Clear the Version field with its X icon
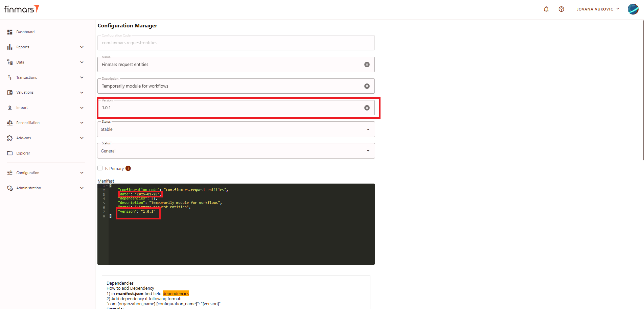644x309 pixels. [367, 108]
